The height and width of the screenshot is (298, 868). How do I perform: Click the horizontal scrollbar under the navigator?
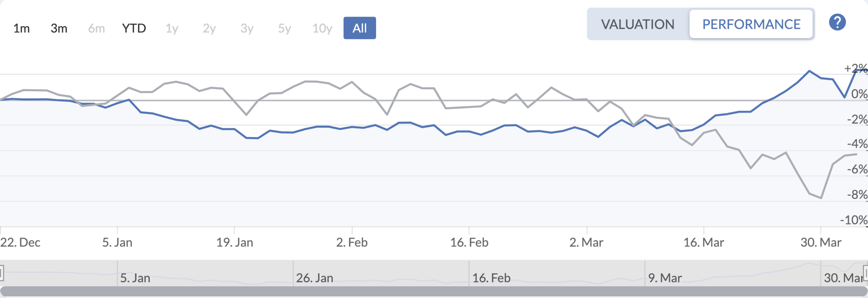point(434,291)
